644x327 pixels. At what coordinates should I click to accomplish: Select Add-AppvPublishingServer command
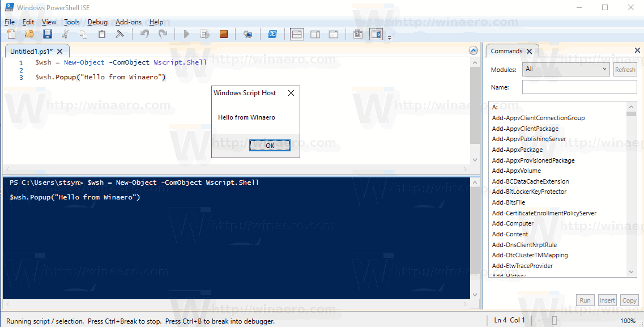point(528,139)
